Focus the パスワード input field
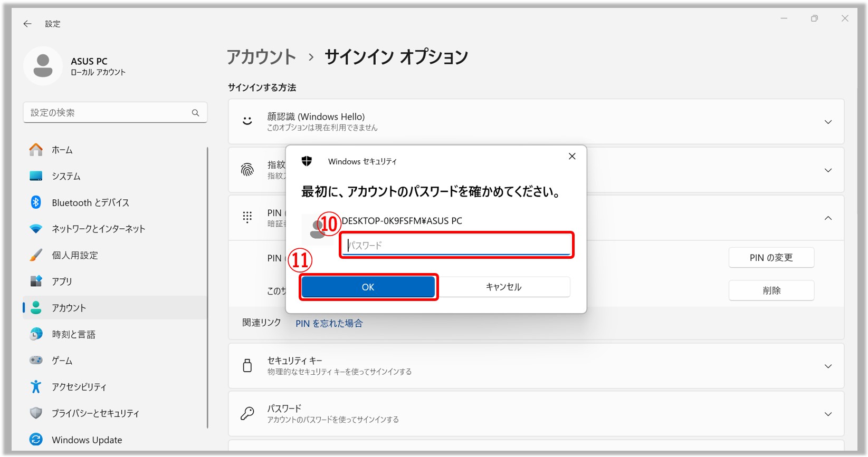Screen dimensions: 868x457 (456, 245)
